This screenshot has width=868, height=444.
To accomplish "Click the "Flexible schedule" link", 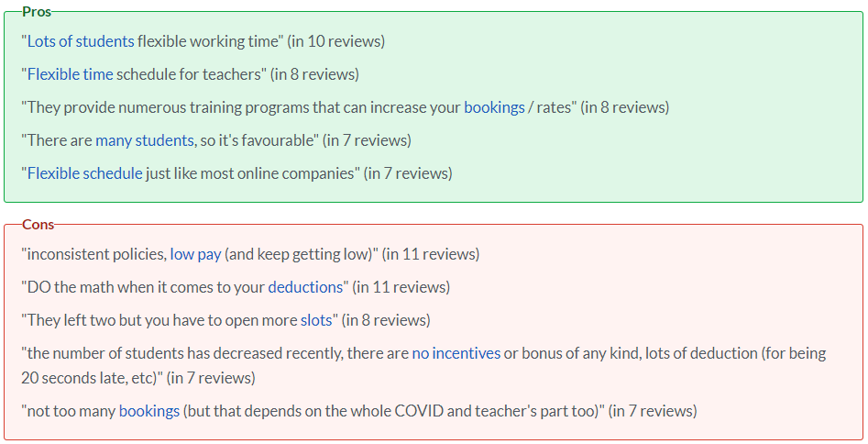I will coord(84,173).
